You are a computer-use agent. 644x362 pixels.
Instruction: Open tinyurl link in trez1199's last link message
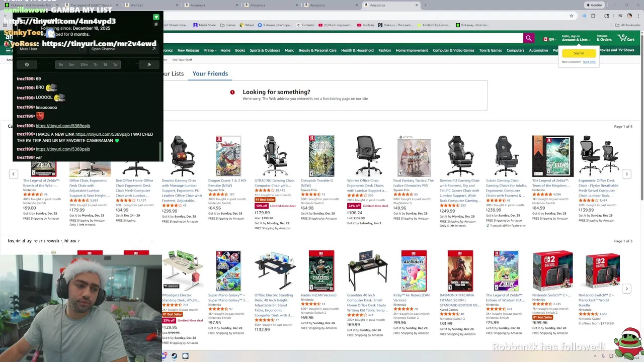62,149
